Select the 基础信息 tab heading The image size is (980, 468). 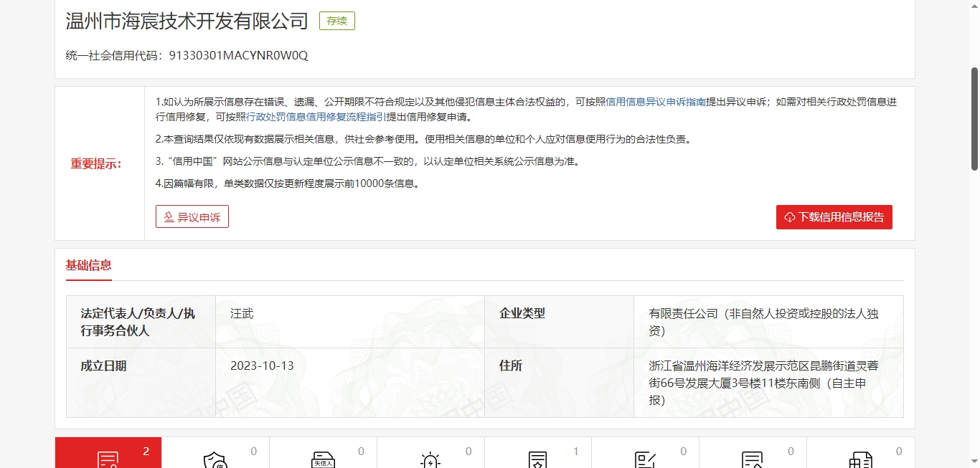(89, 265)
